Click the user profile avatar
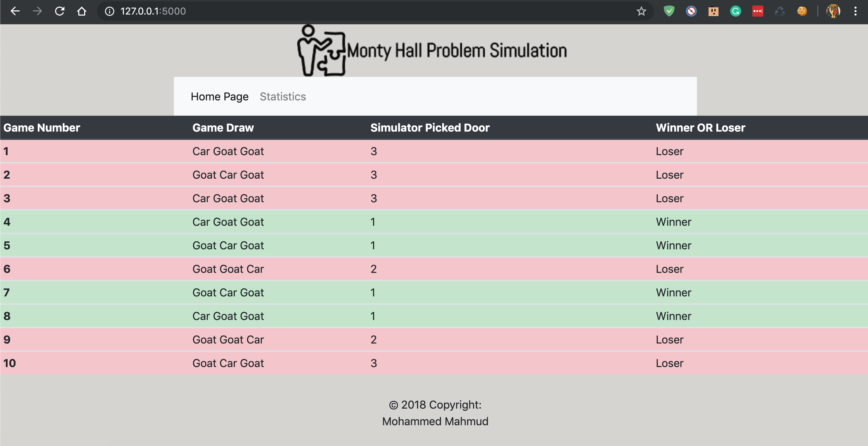The height and width of the screenshot is (446, 868). pos(833,11)
